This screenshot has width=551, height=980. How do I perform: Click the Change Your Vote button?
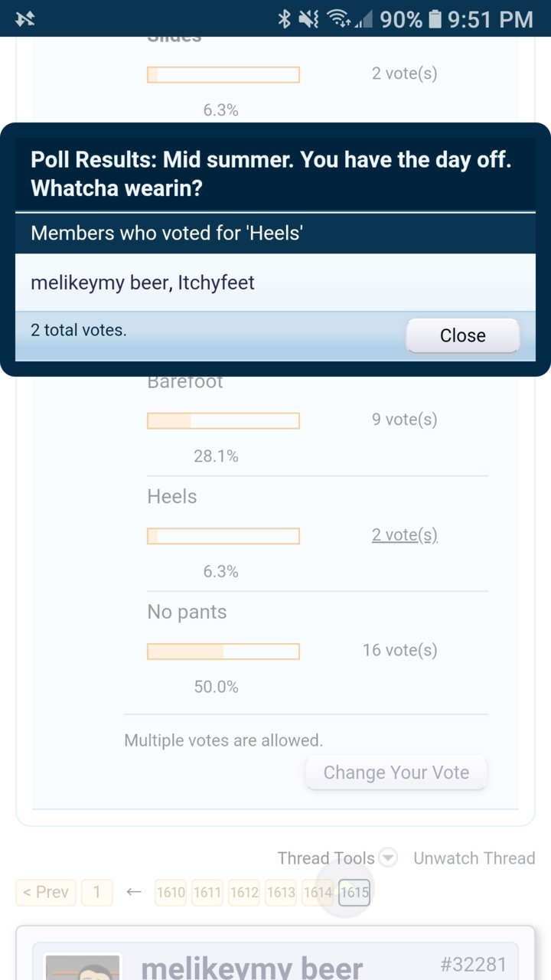pos(396,773)
